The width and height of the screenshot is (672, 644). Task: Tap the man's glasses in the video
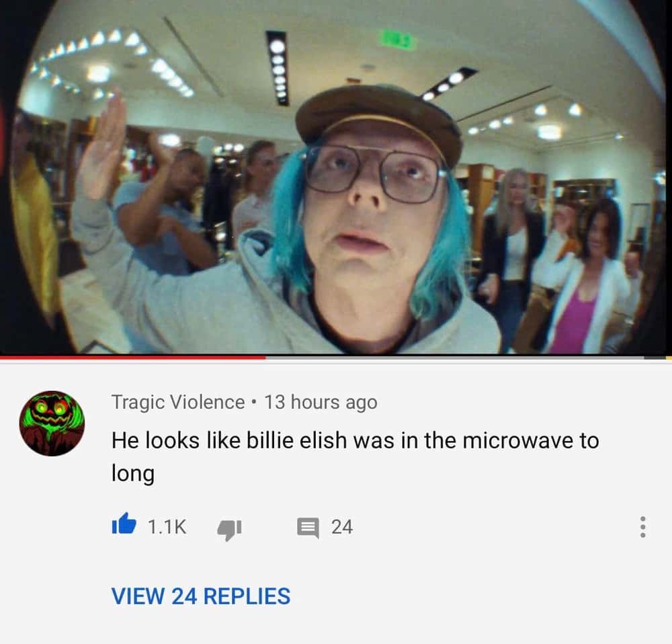pyautogui.click(x=374, y=174)
